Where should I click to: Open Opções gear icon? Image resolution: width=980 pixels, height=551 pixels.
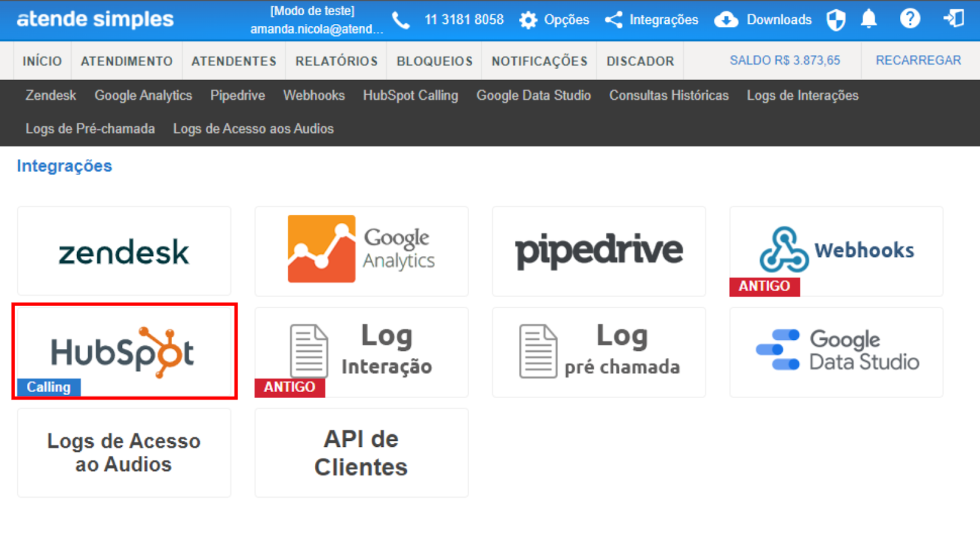tap(528, 20)
